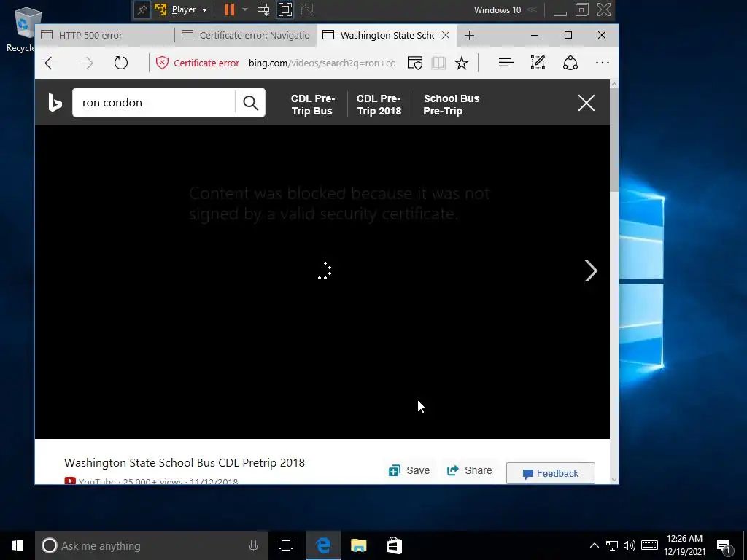Select CDL Pre-Trip 2018 suggestion

point(379,105)
